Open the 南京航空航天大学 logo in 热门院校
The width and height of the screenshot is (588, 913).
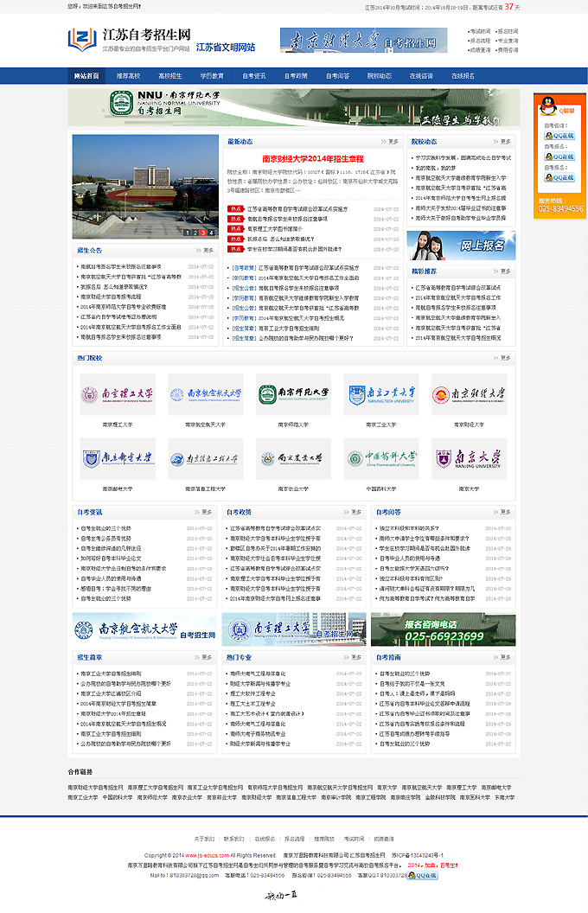tap(206, 394)
